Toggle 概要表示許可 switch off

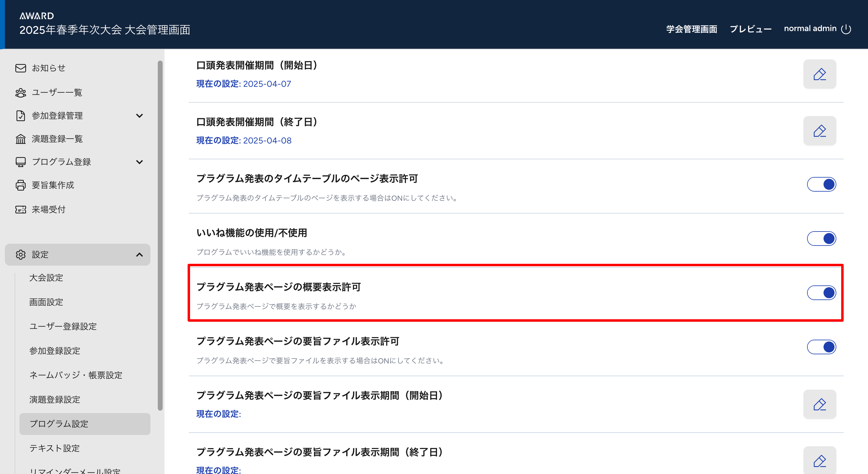(x=821, y=293)
